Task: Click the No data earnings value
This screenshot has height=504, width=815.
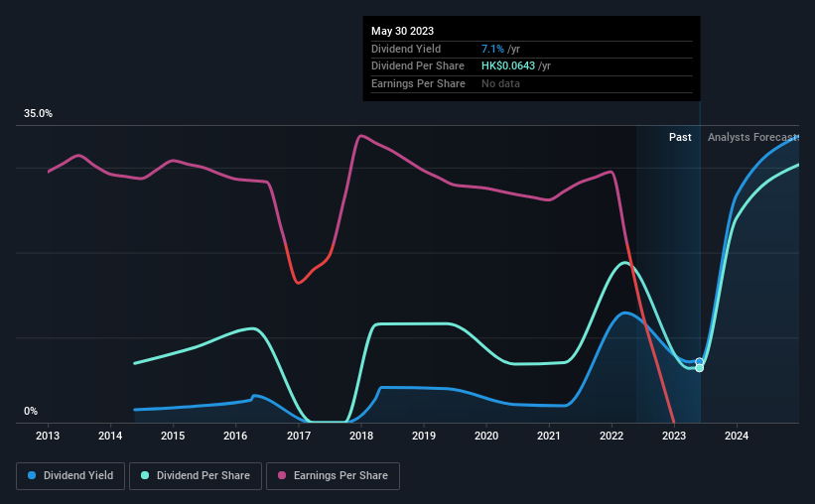Action: (x=500, y=83)
